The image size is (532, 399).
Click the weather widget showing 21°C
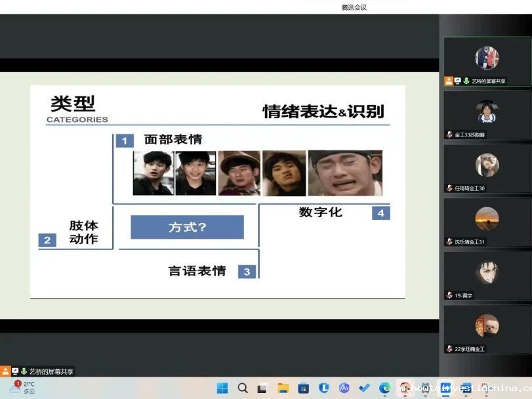point(22,387)
